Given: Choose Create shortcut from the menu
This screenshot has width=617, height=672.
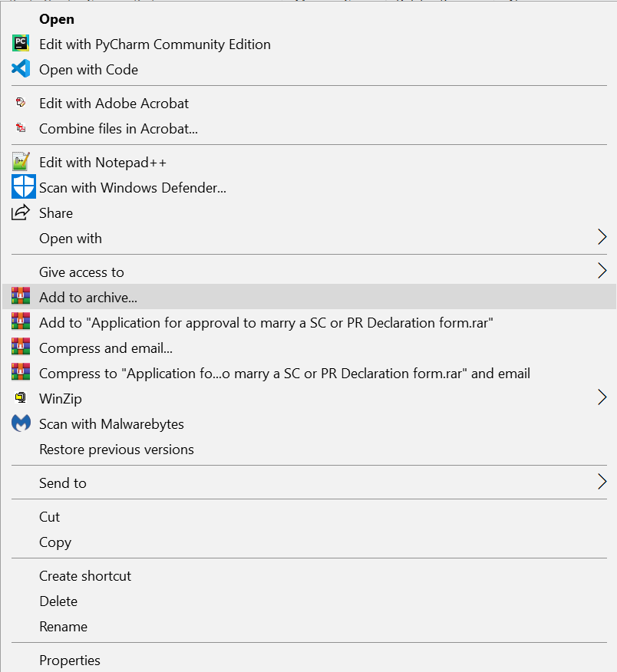Looking at the screenshot, I should coord(85,576).
